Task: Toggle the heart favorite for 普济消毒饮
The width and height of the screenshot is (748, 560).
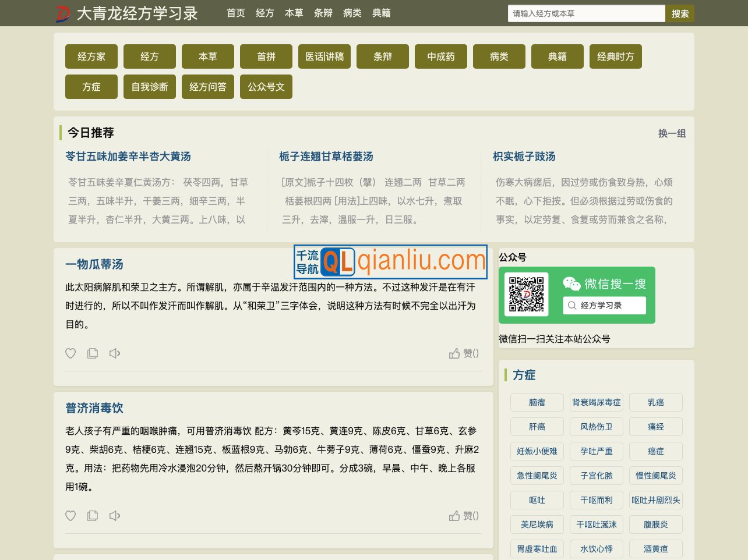Action: point(70,516)
